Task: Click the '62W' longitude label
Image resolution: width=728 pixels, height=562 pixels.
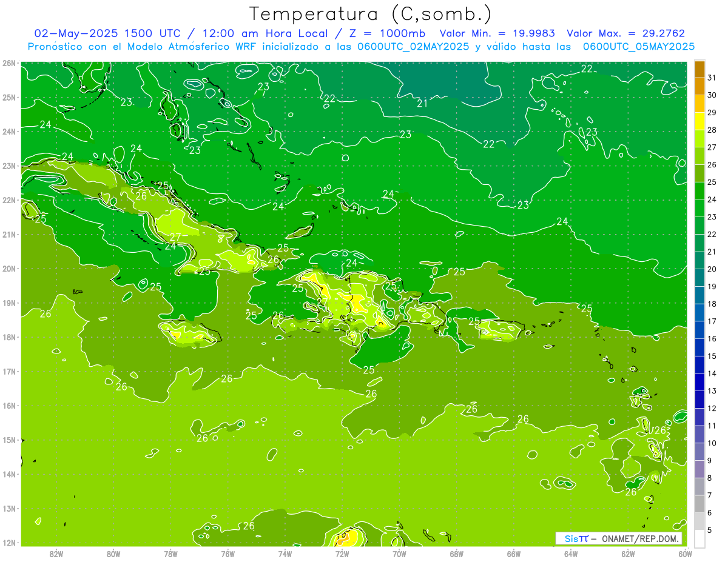Action: coord(628,554)
